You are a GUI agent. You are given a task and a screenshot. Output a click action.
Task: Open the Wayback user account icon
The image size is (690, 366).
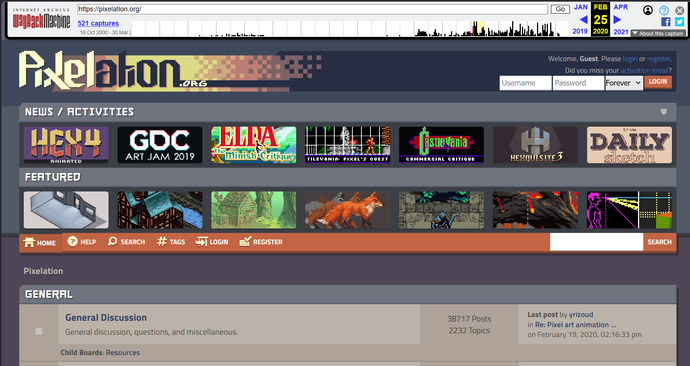coord(648,10)
